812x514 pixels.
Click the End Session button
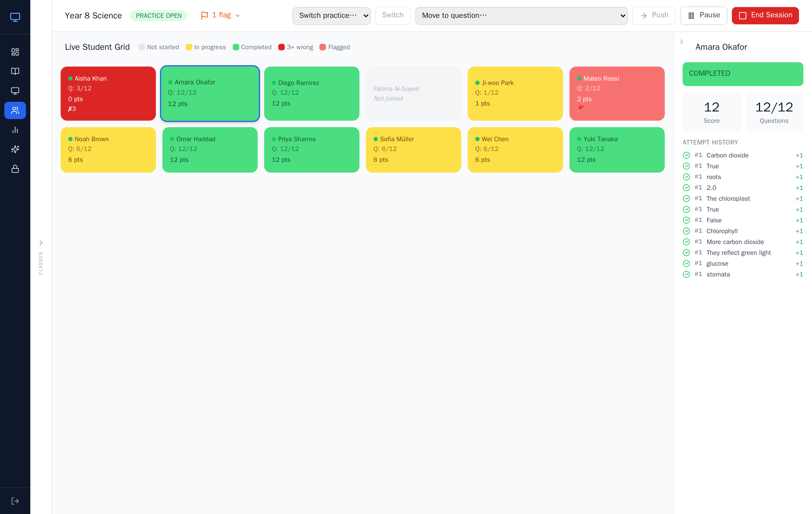[x=765, y=15]
